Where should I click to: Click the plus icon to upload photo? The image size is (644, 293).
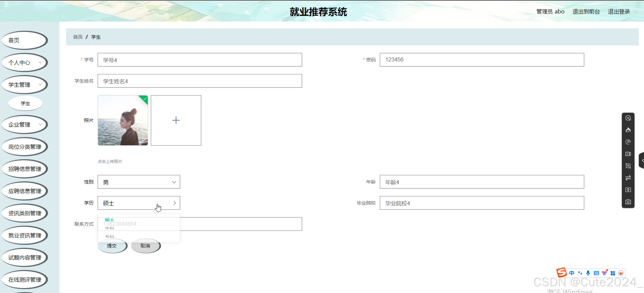(x=176, y=120)
